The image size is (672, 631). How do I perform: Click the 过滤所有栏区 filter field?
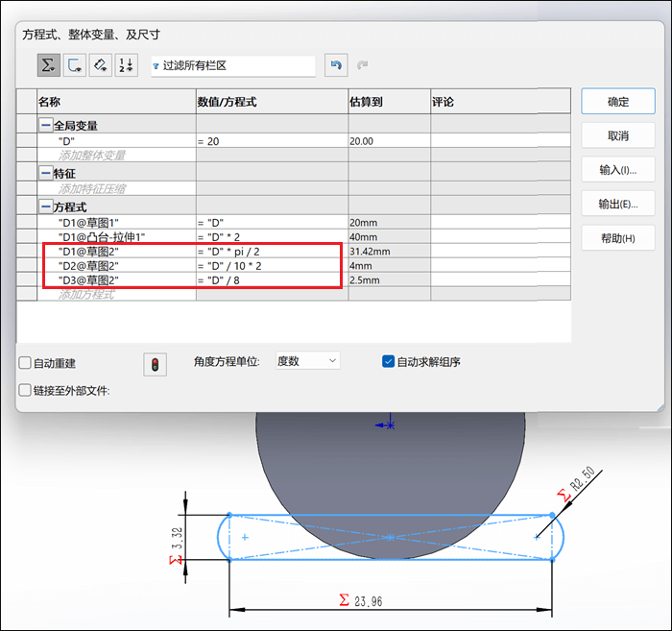[233, 66]
